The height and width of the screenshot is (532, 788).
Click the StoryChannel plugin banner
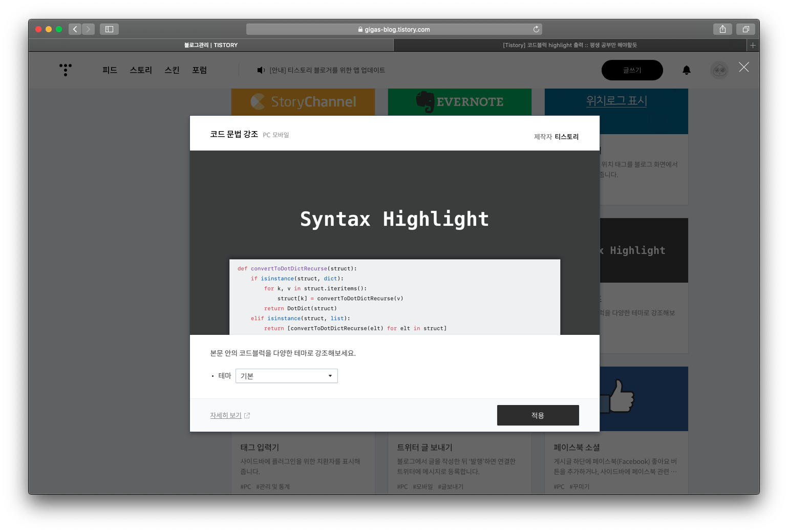coord(303,102)
